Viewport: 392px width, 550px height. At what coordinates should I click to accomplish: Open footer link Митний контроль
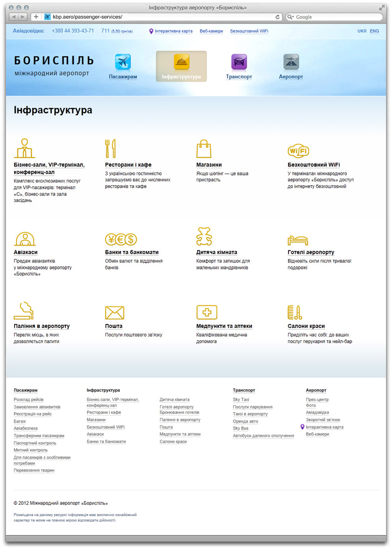tap(30, 450)
